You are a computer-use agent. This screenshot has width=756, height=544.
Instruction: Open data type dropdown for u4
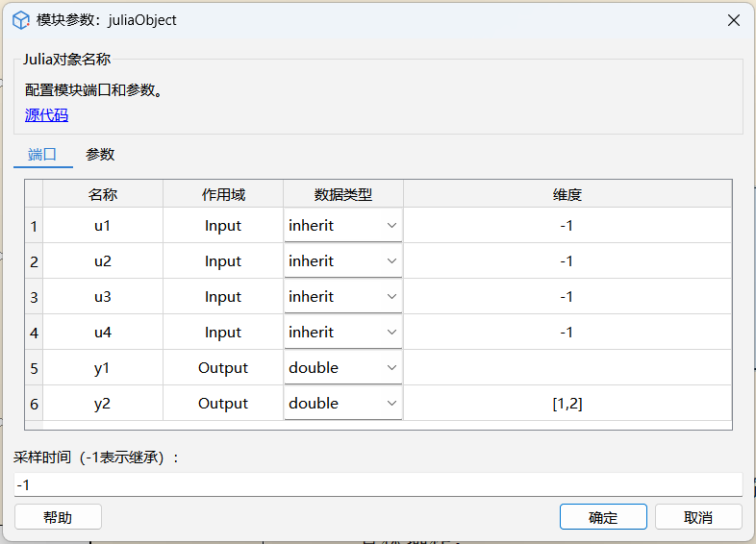click(342, 333)
